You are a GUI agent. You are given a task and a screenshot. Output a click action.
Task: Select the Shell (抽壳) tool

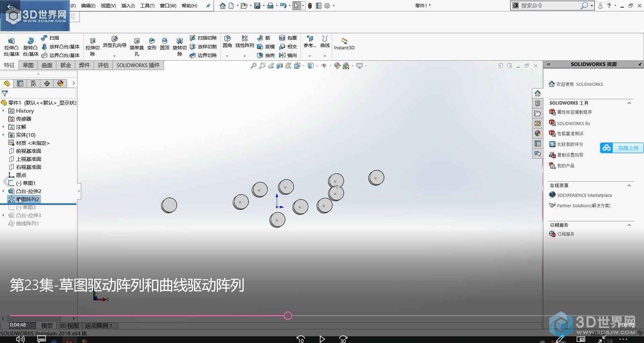pos(266,55)
